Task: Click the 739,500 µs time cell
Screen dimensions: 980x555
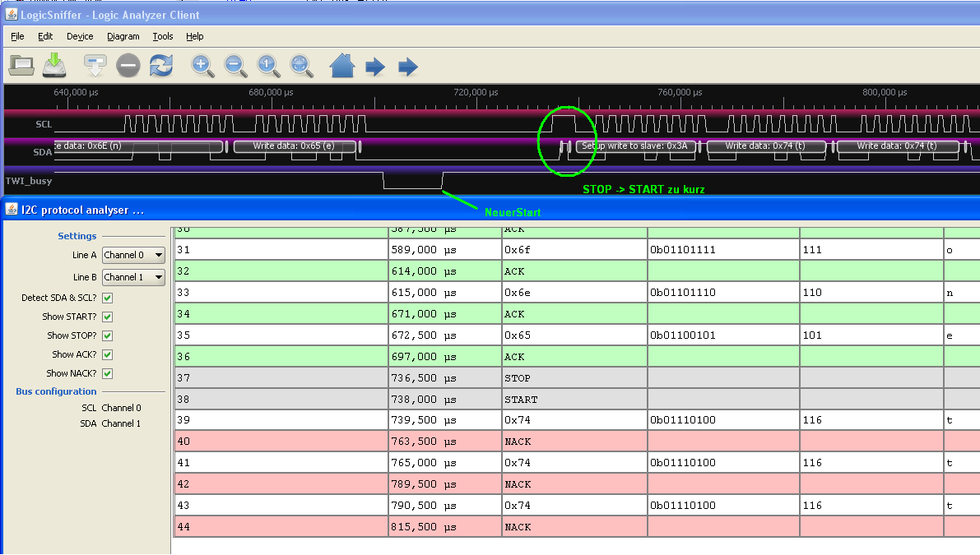Action: (444, 420)
